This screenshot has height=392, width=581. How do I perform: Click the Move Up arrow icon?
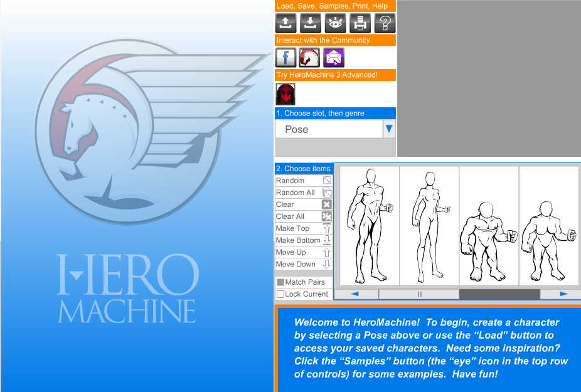(327, 252)
